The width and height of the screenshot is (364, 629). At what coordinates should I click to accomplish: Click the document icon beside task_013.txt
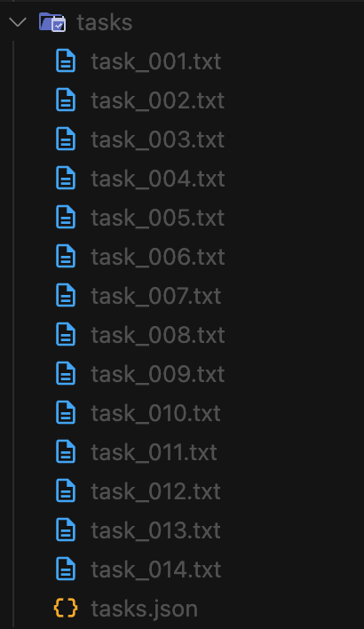[x=66, y=530]
